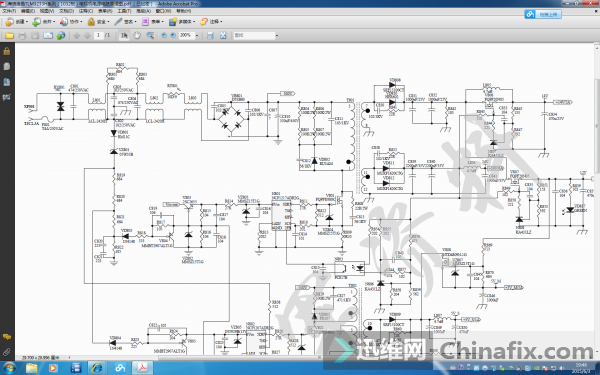Toggle scrolling-mode page display icon

click(210, 35)
